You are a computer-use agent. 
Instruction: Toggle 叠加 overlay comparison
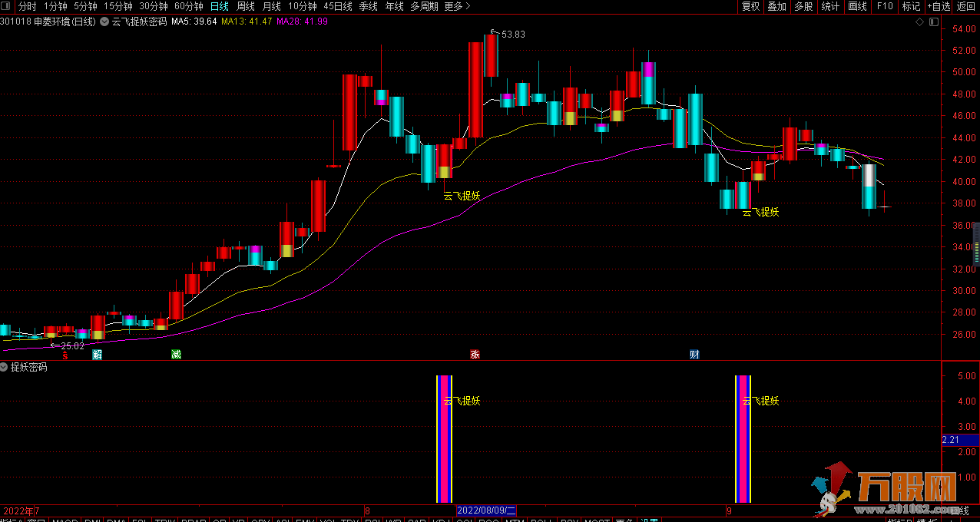point(777,6)
